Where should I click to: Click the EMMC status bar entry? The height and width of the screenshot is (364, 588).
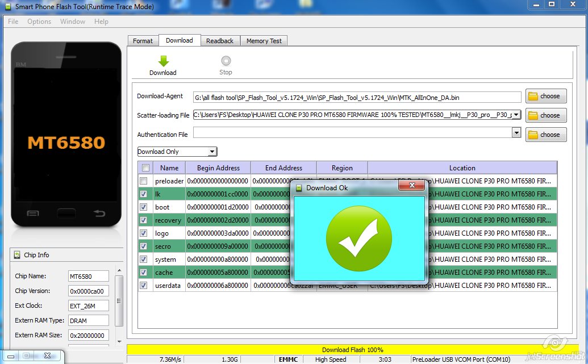[289, 359]
